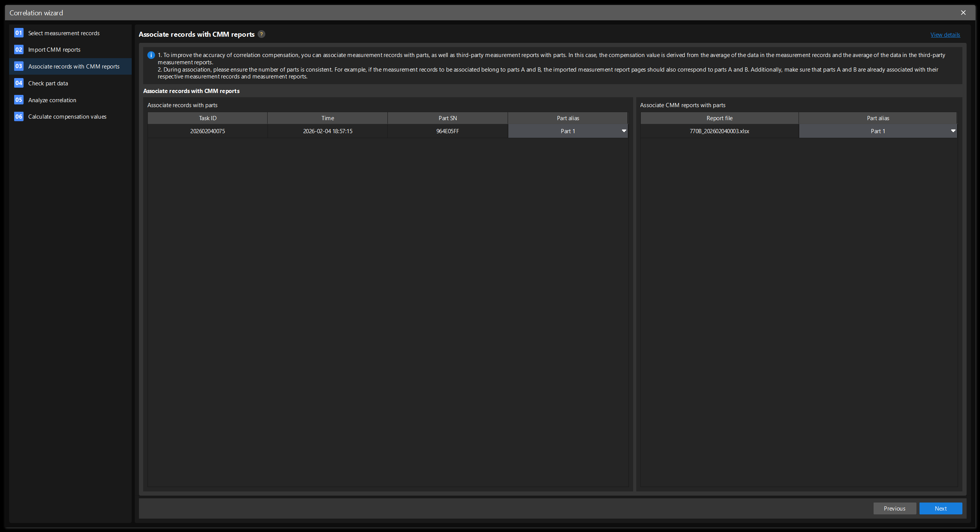This screenshot has width=980, height=532.
Task: Go to the Analyze correlation step
Action: 52,100
